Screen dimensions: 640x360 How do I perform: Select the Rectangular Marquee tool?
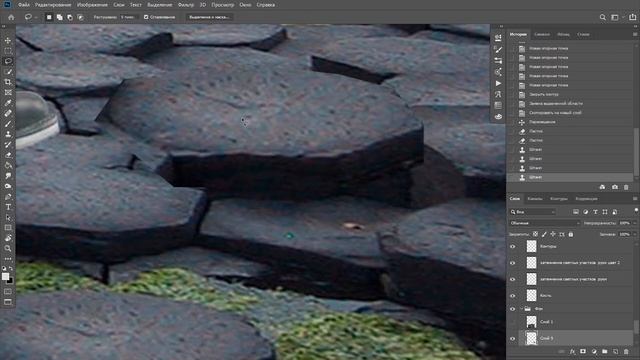coord(8,51)
